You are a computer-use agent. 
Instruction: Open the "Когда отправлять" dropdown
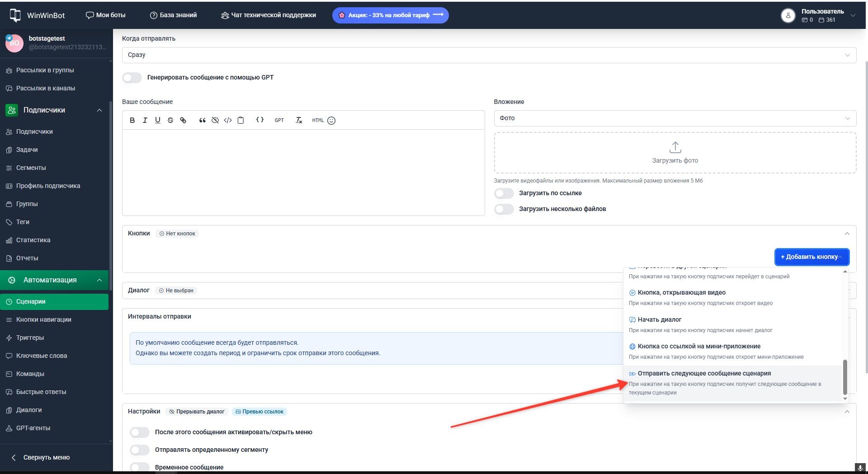click(489, 55)
